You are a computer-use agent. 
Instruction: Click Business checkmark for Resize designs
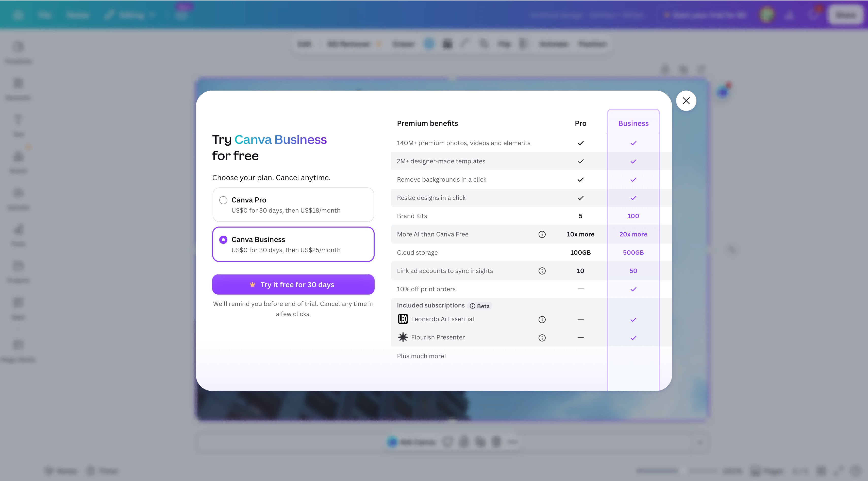(x=633, y=198)
